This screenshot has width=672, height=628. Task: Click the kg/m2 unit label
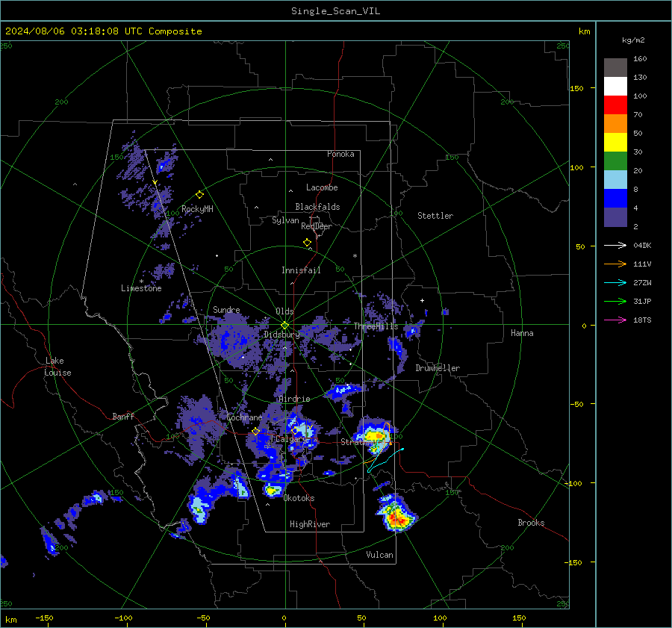coord(633,40)
